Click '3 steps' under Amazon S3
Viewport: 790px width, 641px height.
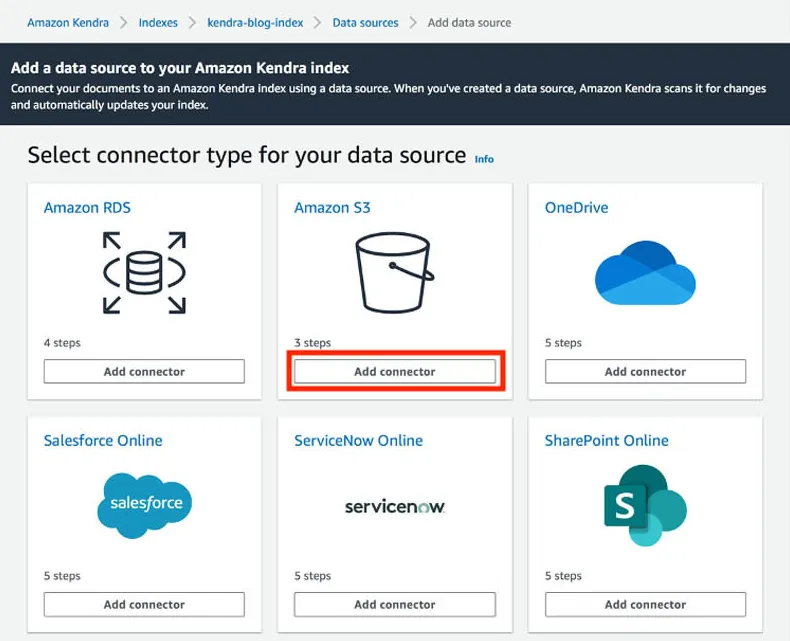click(x=312, y=343)
